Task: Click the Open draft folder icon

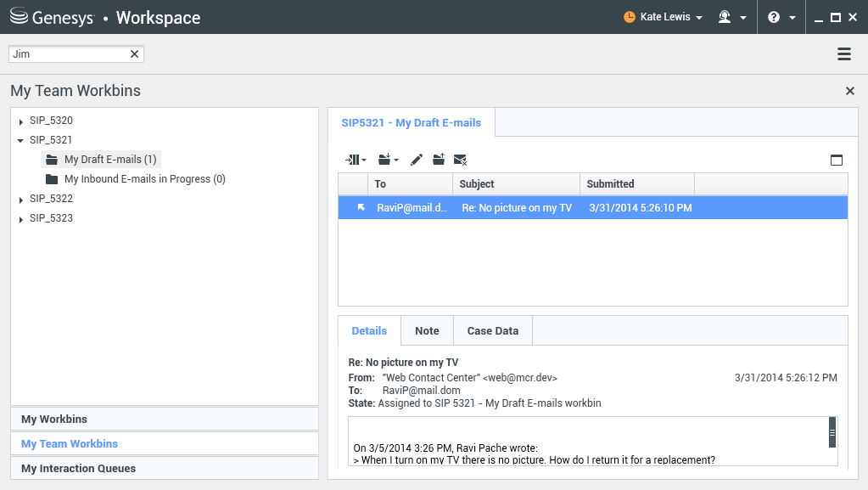Action: 439,160
